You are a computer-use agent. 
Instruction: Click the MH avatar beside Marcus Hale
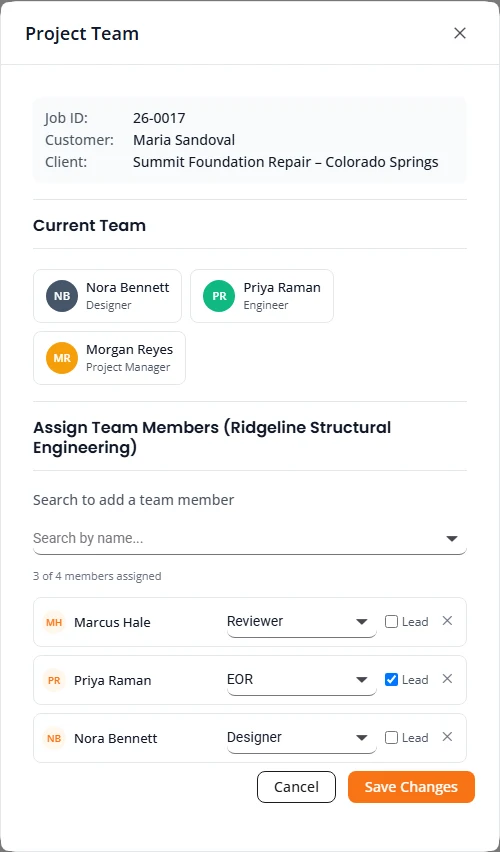[x=54, y=622]
